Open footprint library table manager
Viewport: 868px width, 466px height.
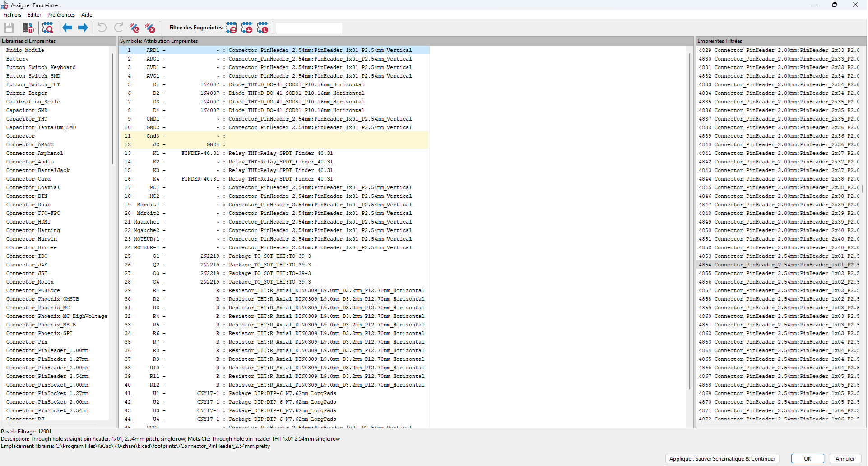pyautogui.click(x=28, y=28)
